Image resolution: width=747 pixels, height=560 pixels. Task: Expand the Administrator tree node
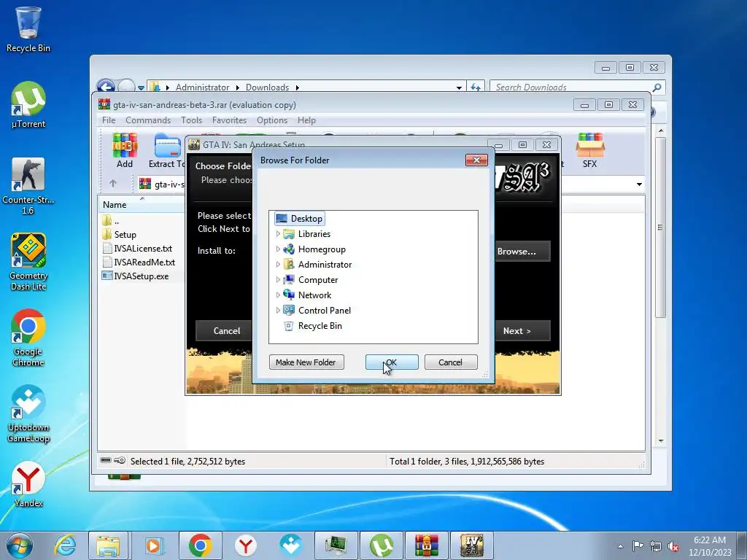coord(278,264)
